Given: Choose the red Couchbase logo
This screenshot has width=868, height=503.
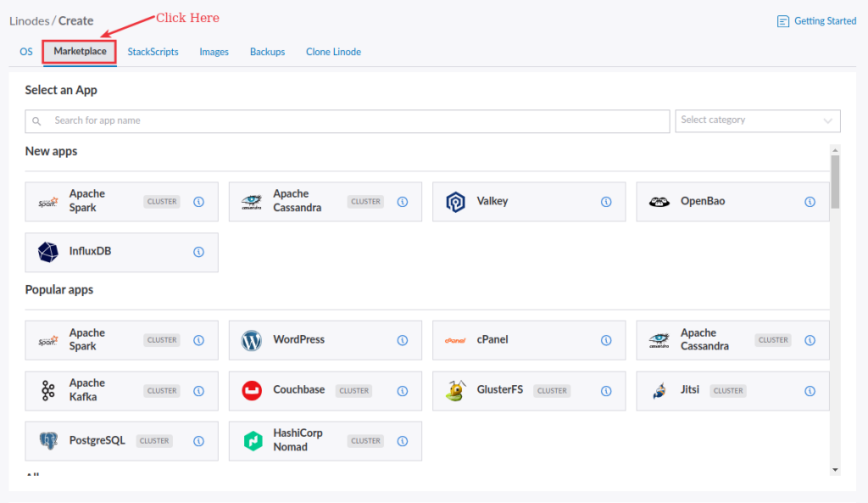Looking at the screenshot, I should [252, 390].
